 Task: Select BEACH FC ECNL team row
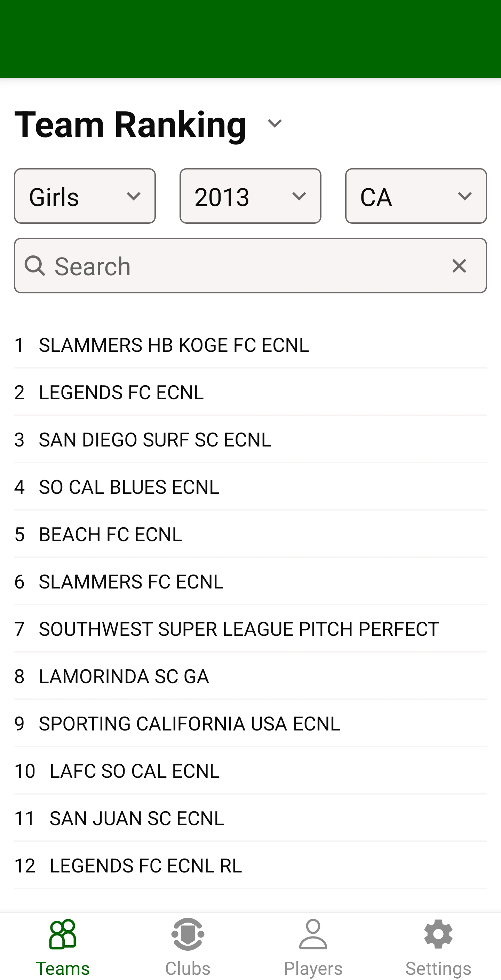(x=110, y=534)
